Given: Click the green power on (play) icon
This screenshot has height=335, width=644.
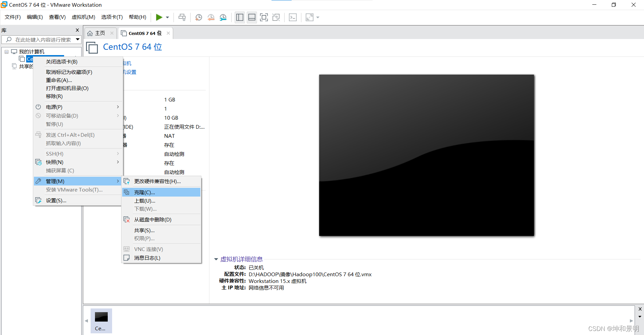Looking at the screenshot, I should pyautogui.click(x=159, y=17).
